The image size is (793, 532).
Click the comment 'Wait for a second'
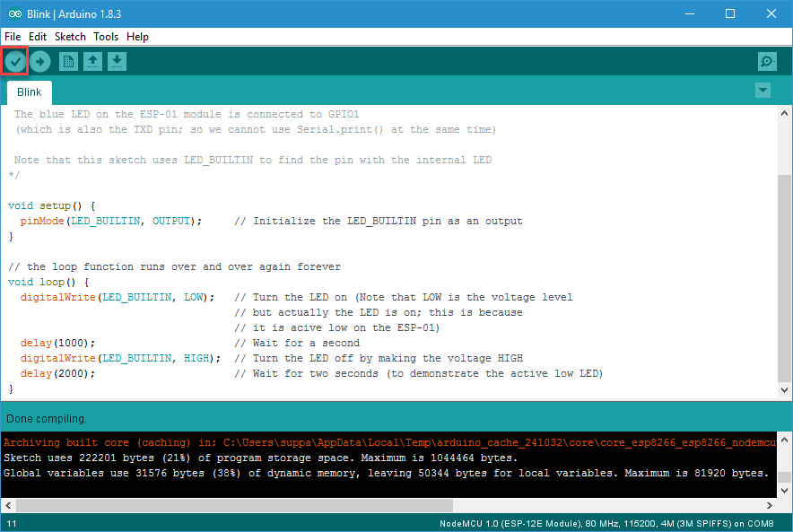[297, 343]
